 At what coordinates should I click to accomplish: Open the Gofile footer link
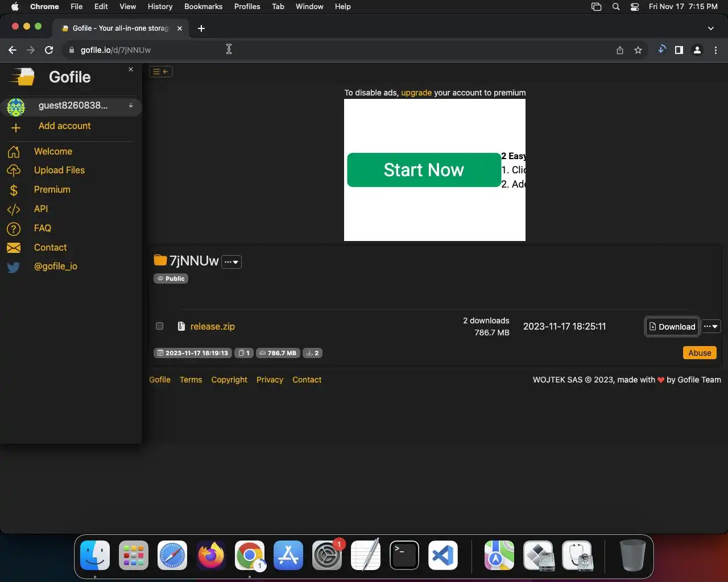pyautogui.click(x=160, y=380)
